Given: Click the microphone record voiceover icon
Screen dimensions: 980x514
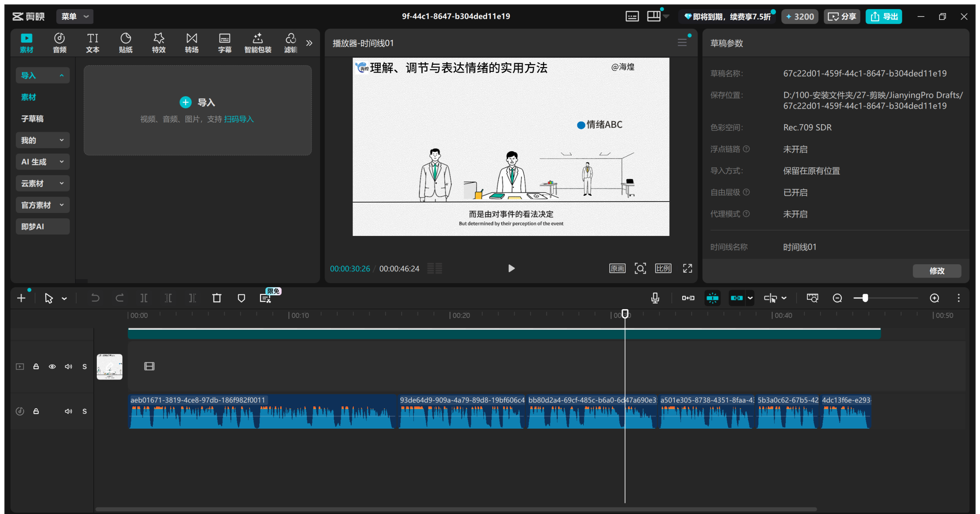Looking at the screenshot, I should 655,298.
